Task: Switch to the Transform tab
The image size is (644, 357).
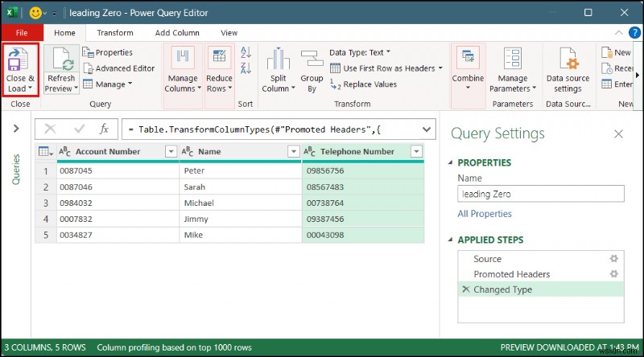Action: [115, 33]
